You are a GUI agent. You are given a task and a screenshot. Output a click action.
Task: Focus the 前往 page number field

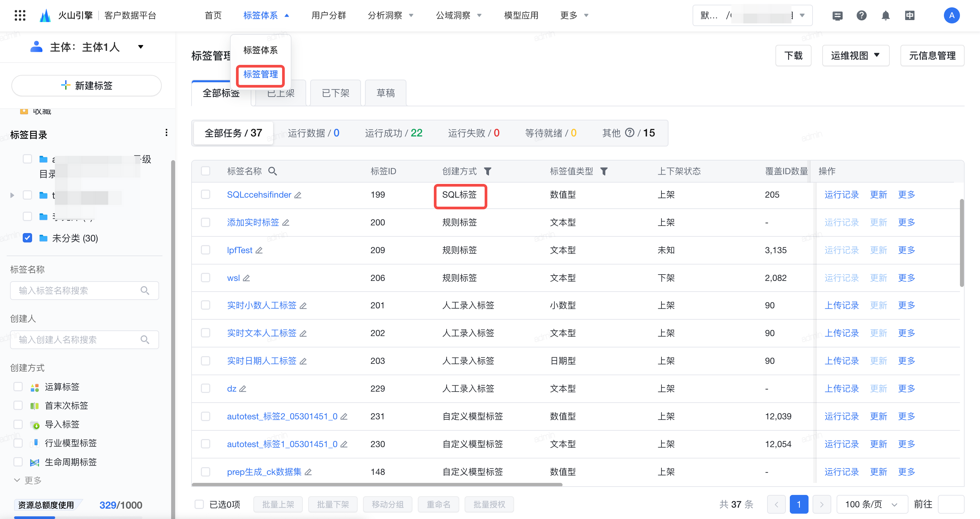tap(951, 505)
